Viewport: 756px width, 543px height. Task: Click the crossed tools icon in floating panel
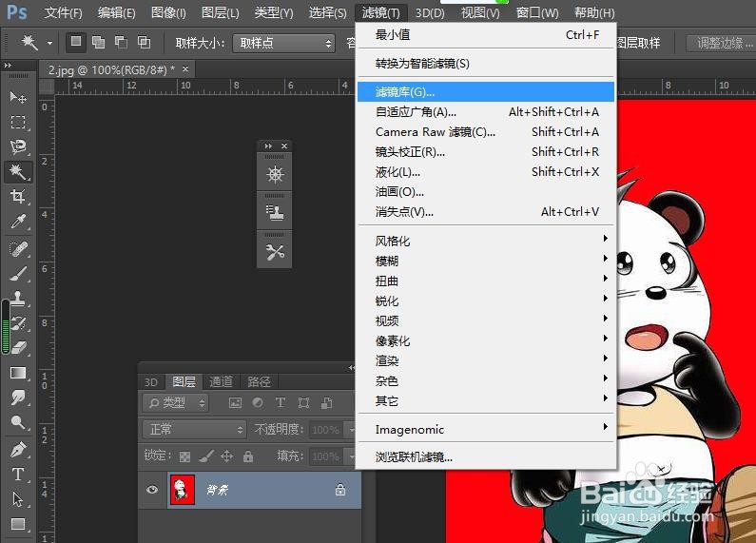(275, 252)
